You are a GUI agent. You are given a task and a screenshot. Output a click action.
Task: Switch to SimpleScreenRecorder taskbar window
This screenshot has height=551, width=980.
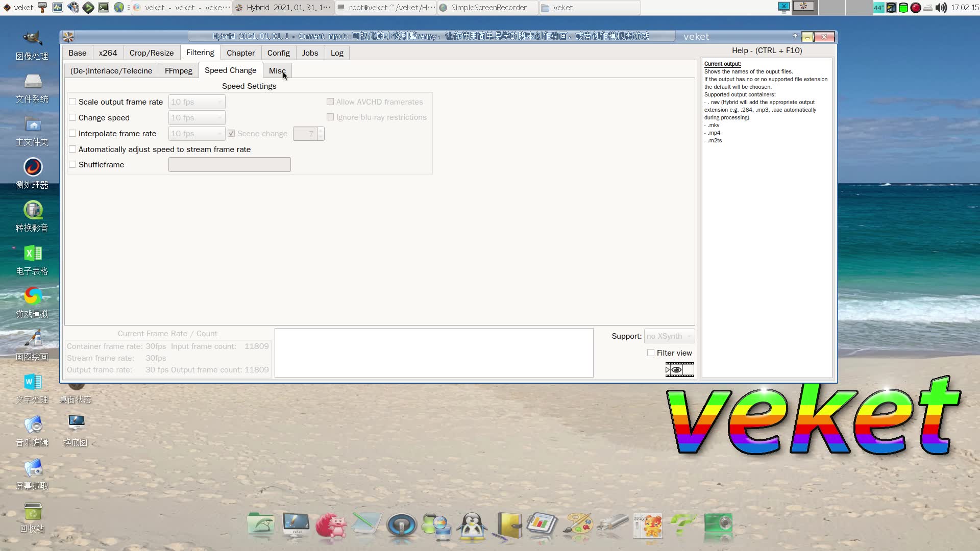click(x=487, y=8)
